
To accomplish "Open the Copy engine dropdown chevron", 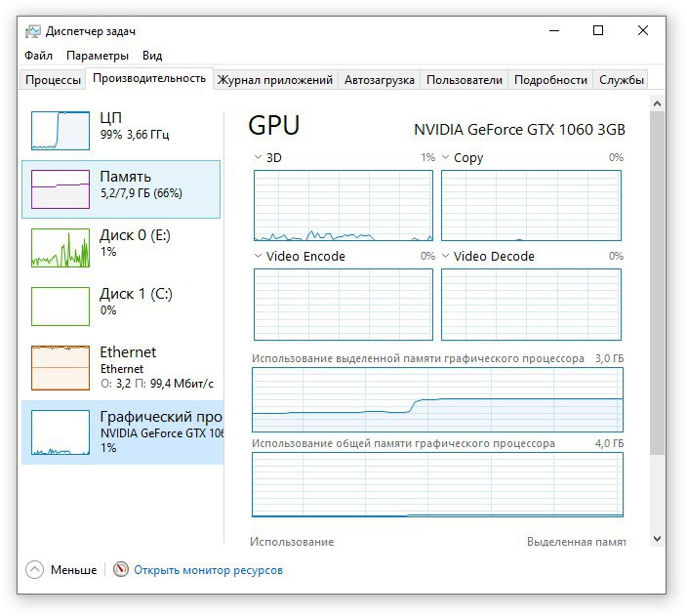I will (445, 157).
